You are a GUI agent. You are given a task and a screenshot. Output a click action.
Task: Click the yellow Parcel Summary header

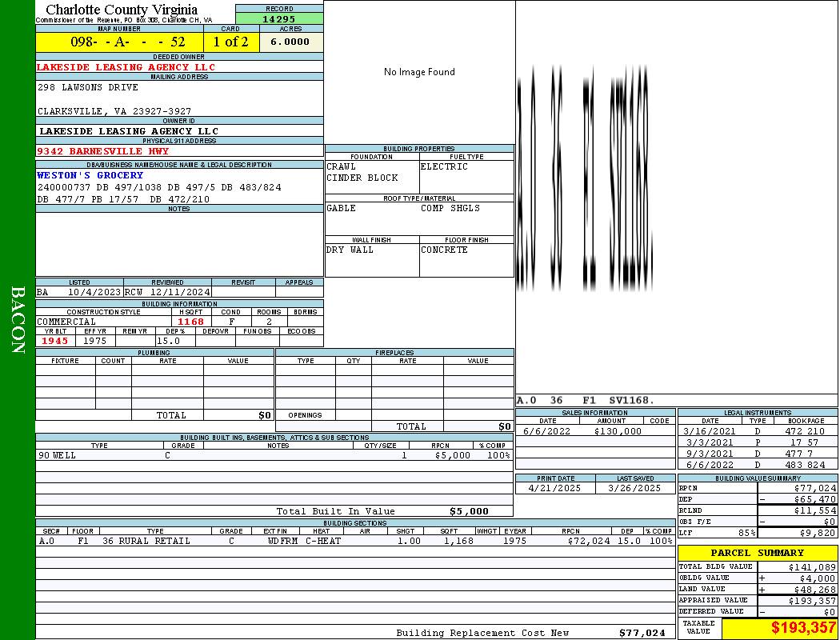(x=757, y=553)
